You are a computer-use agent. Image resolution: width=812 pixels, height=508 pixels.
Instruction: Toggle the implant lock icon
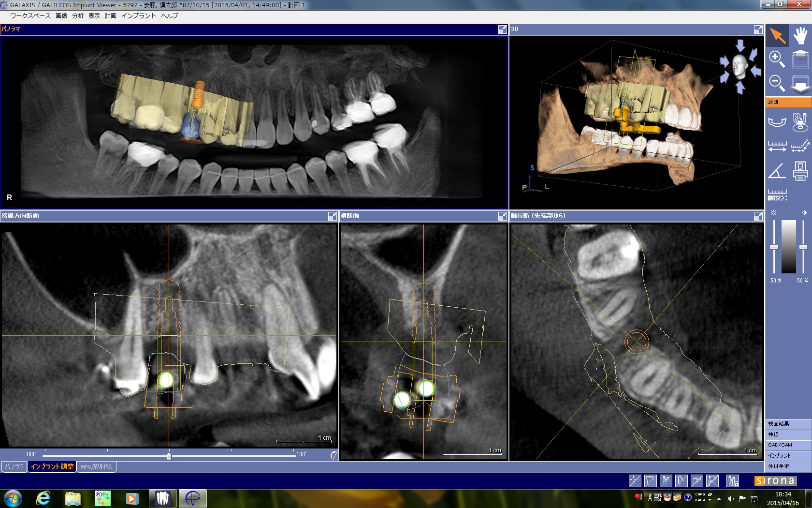click(x=733, y=480)
